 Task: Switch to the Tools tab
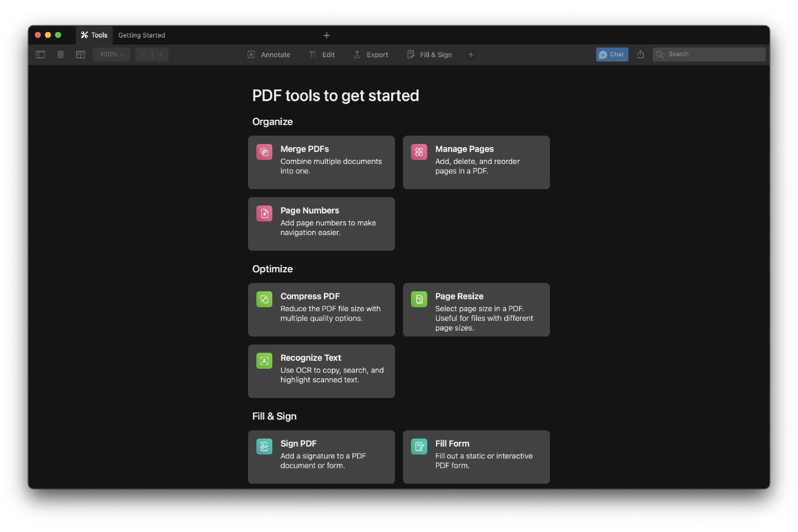[94, 35]
